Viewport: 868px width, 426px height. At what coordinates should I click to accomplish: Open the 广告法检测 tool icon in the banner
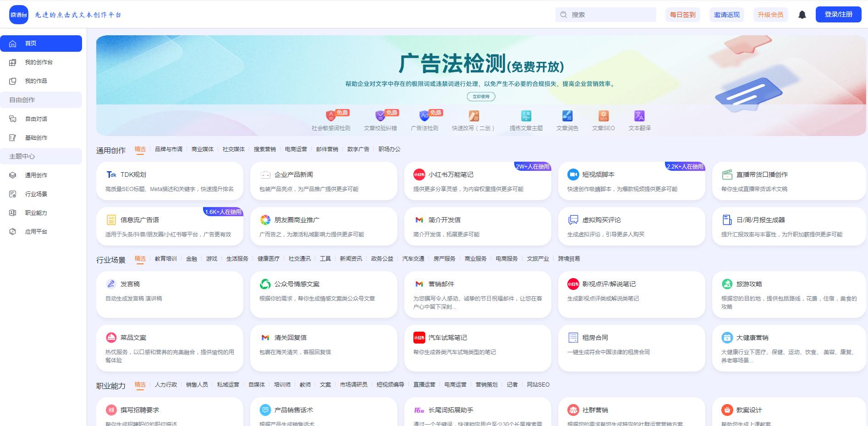(x=424, y=115)
